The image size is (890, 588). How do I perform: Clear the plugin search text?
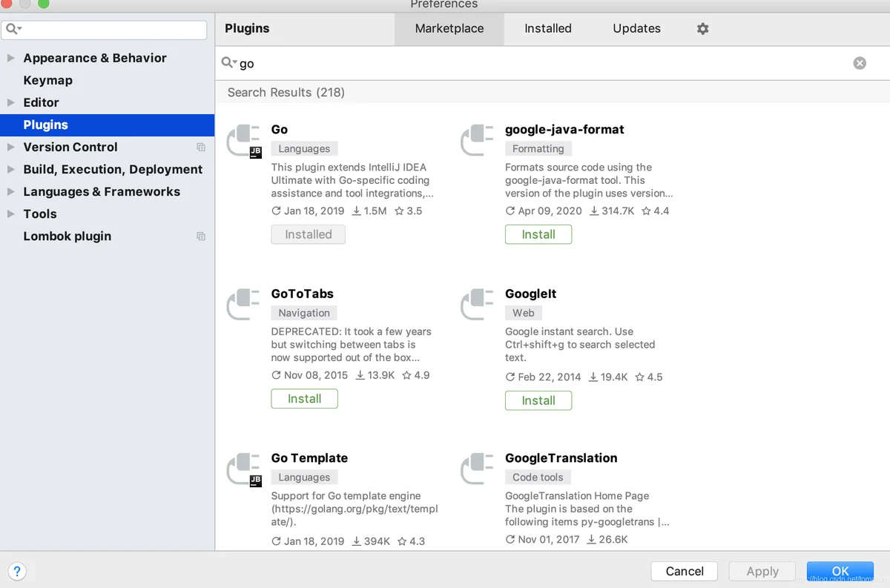(860, 63)
